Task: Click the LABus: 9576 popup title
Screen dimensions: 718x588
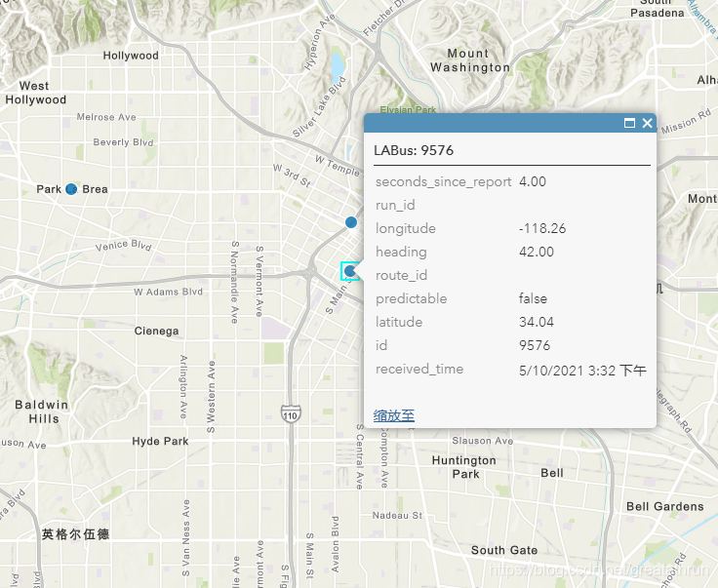Action: [x=414, y=151]
